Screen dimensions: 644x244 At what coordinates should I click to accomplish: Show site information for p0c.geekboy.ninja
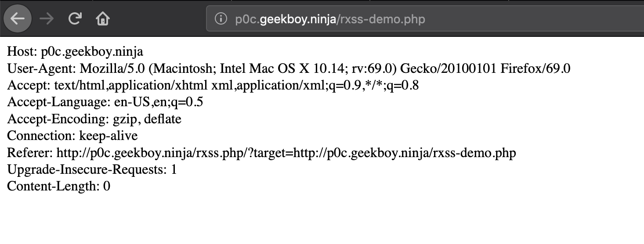(221, 19)
